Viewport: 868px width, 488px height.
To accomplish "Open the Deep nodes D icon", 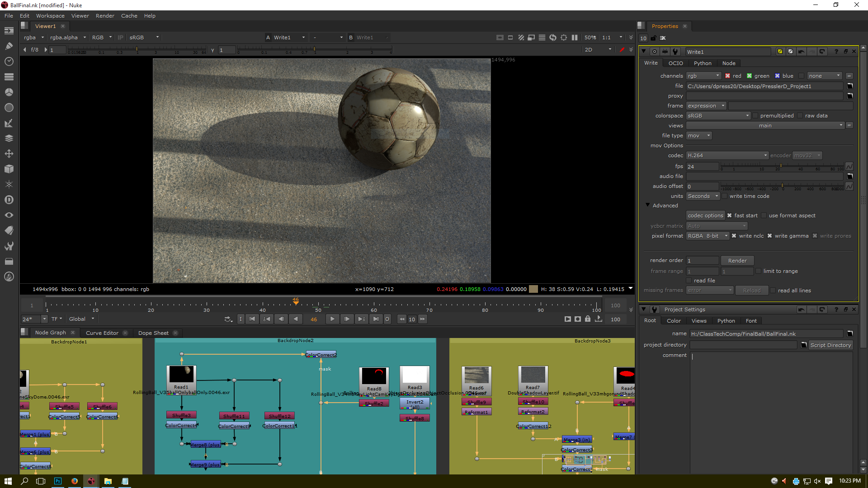I will [x=9, y=200].
